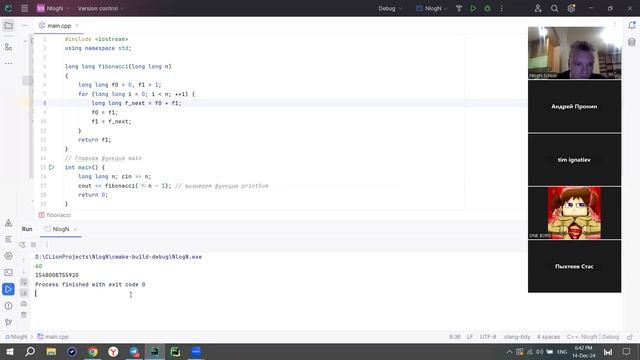Click the NlogN.exe path link in console
The width and height of the screenshot is (640, 360).
118,257
